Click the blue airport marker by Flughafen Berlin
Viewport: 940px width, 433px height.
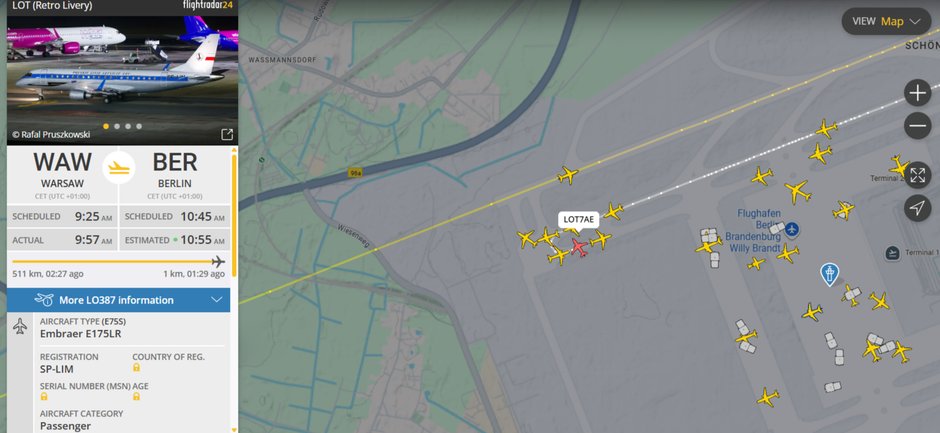793,228
